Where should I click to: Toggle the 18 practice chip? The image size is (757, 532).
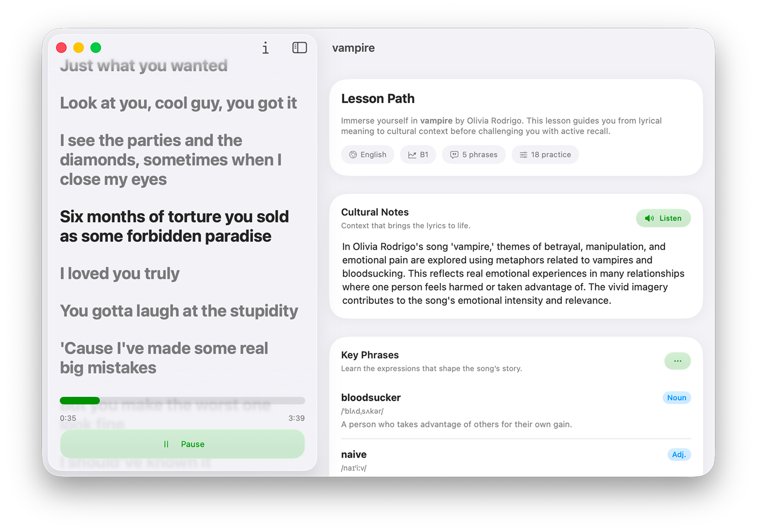click(545, 154)
